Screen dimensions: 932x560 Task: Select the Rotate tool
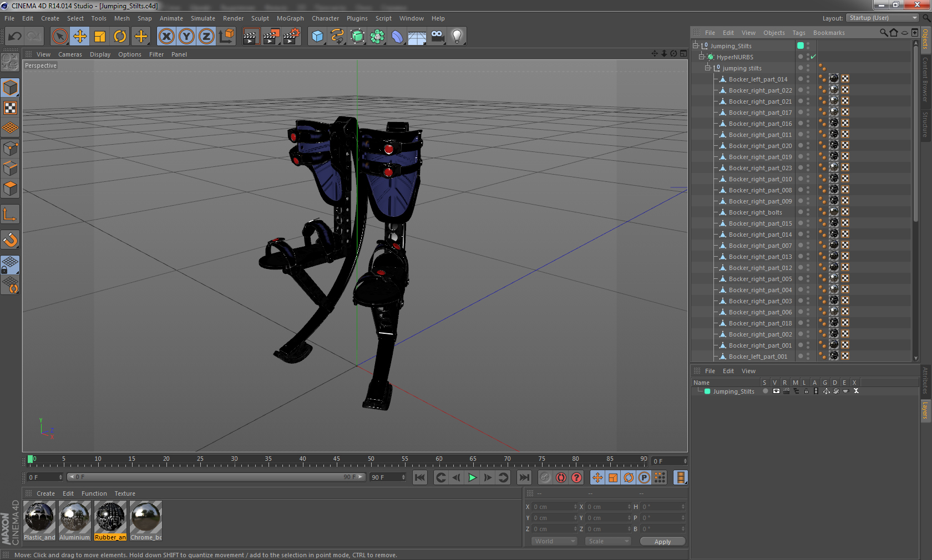120,37
